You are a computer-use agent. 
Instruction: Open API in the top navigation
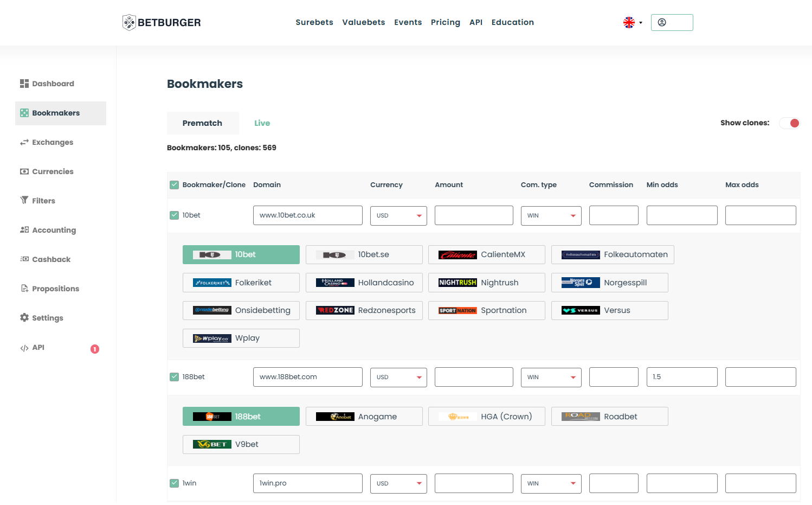click(476, 22)
